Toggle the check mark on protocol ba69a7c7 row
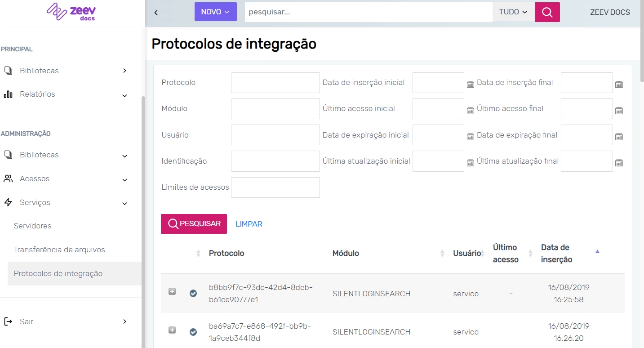This screenshot has height=348, width=644. coord(193,332)
